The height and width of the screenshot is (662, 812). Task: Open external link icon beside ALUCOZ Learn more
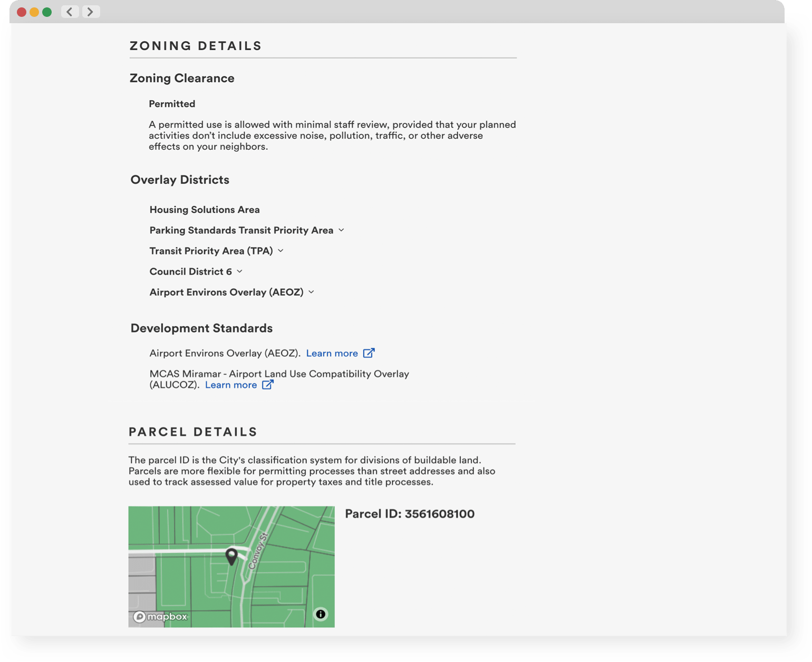click(x=268, y=385)
